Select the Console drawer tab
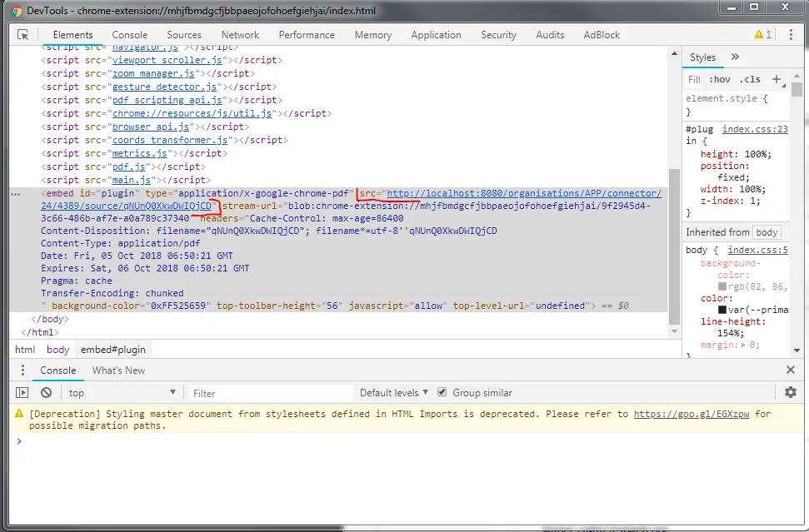This screenshot has height=532, width=809. pyautogui.click(x=57, y=370)
